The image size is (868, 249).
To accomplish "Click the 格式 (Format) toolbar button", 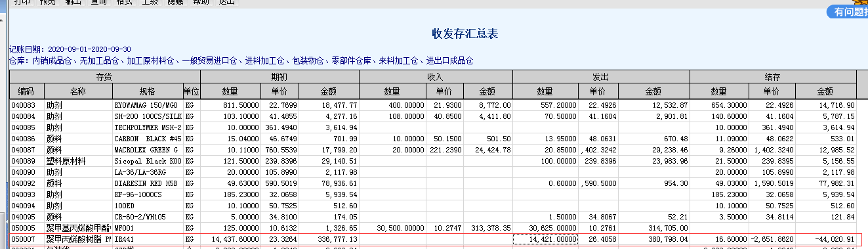I will (125, 2).
